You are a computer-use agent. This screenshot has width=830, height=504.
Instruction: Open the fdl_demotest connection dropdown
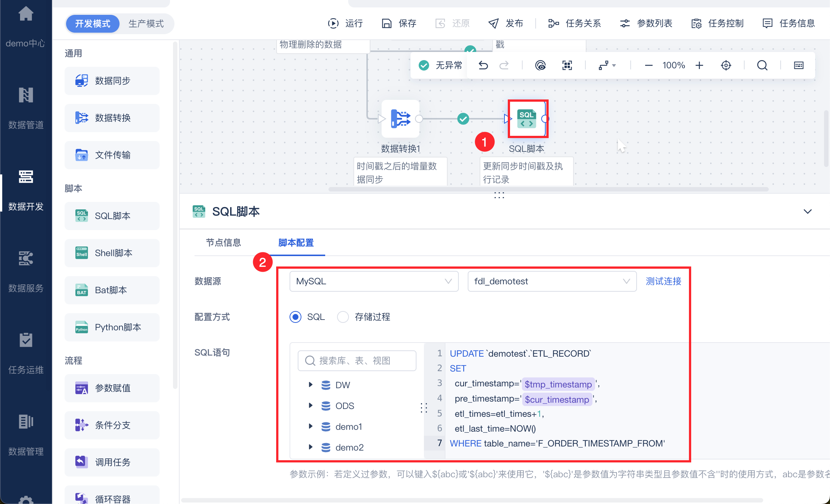[552, 281]
